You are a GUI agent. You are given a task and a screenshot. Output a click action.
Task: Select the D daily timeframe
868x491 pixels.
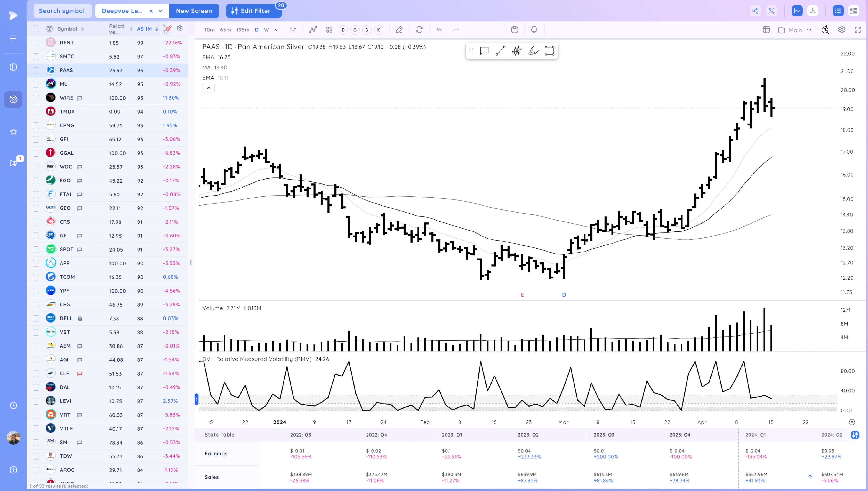[x=256, y=30]
